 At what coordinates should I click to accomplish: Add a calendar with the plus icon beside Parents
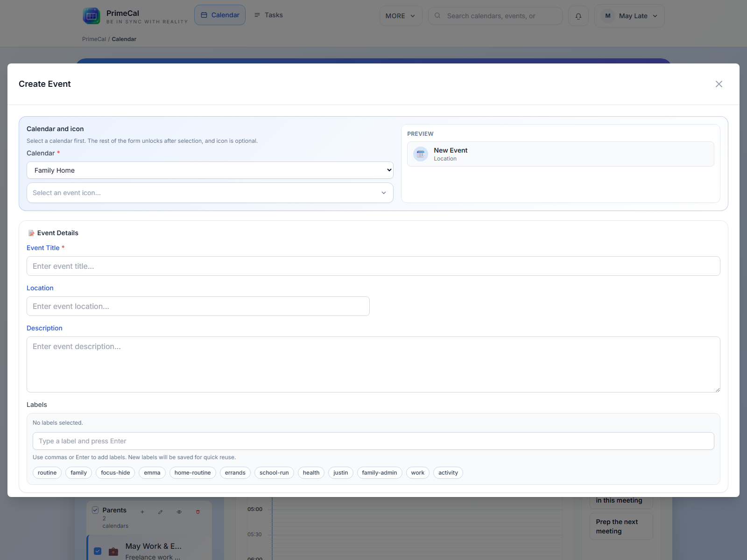tap(142, 512)
